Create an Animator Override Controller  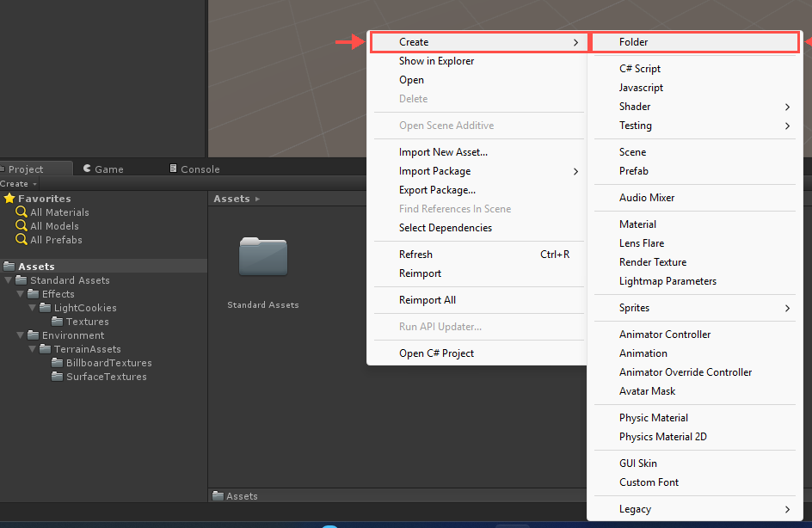coord(694,372)
